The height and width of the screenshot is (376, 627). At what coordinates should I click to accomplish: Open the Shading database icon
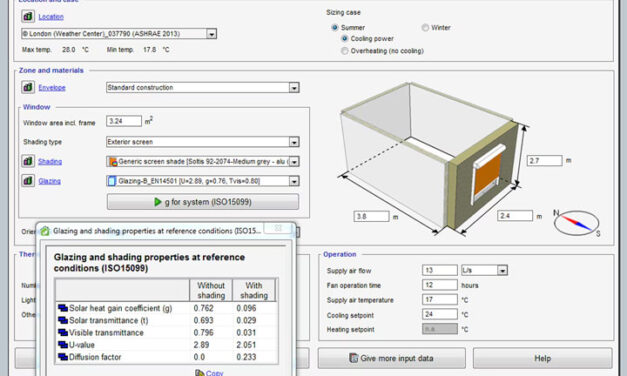tap(28, 161)
